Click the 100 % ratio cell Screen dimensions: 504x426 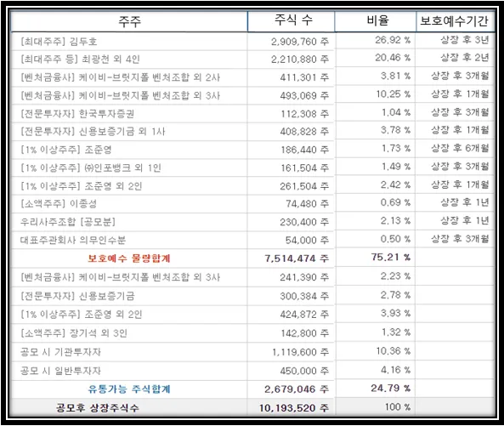(x=398, y=407)
